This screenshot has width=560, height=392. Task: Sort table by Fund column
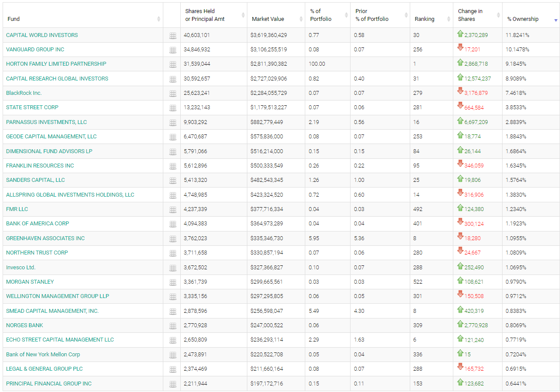(x=83, y=15)
